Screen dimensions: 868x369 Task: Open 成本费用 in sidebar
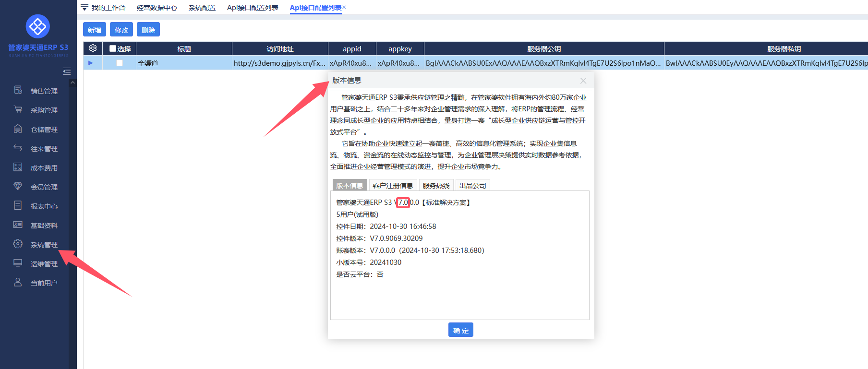[x=44, y=167]
